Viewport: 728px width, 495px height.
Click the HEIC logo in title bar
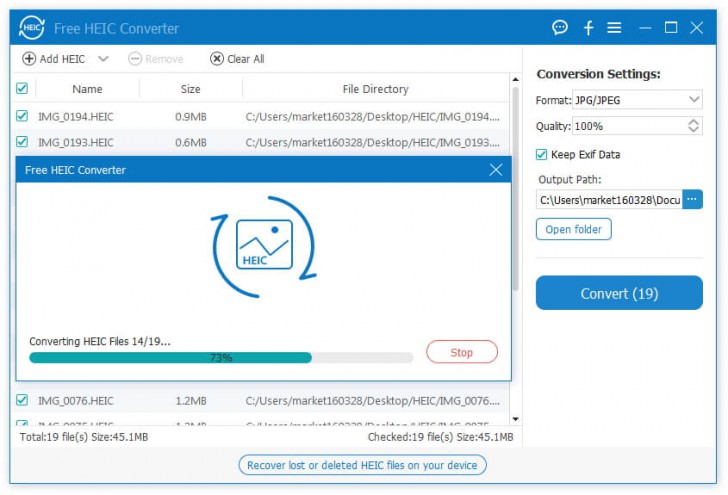32,27
